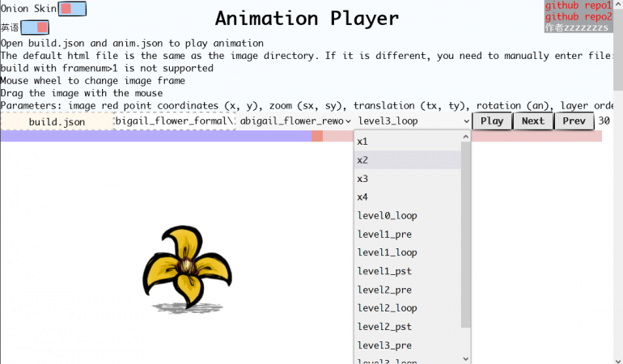Open the github repo1 link

pyautogui.click(x=578, y=6)
